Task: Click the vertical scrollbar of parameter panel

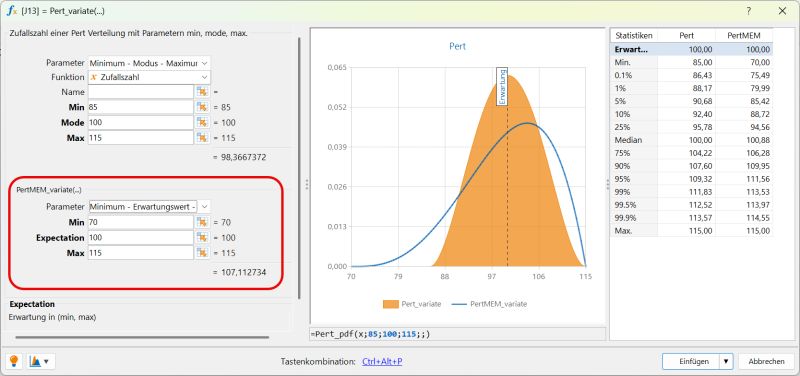Action: (299, 167)
